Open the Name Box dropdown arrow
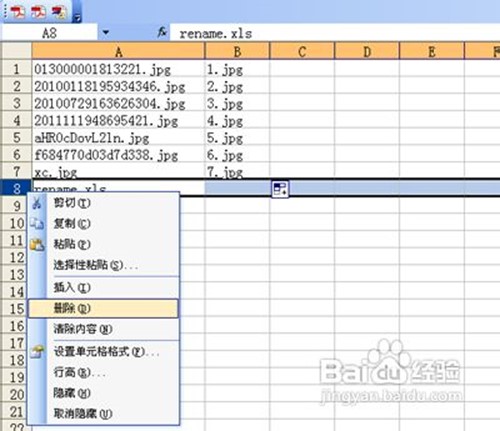The image size is (500, 431). pos(106,33)
